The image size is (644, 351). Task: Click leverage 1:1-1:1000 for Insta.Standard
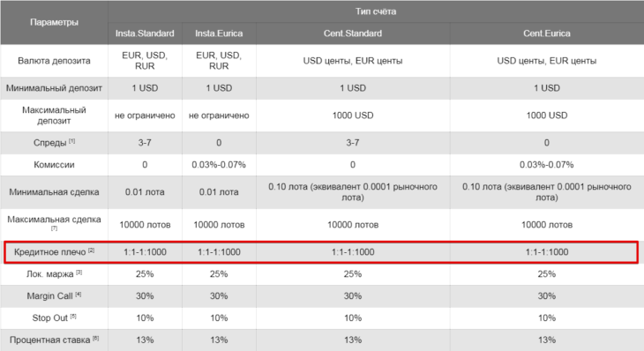click(x=145, y=252)
